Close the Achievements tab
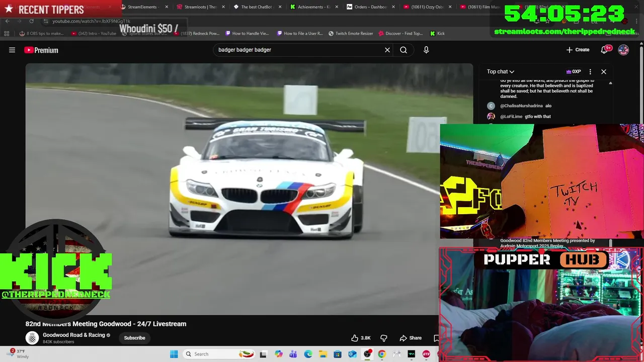The image size is (644, 362). coord(337,7)
